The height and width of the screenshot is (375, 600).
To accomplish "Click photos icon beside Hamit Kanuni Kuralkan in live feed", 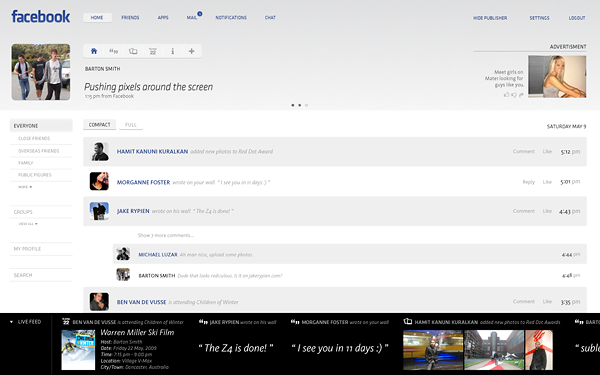I will click(x=408, y=321).
